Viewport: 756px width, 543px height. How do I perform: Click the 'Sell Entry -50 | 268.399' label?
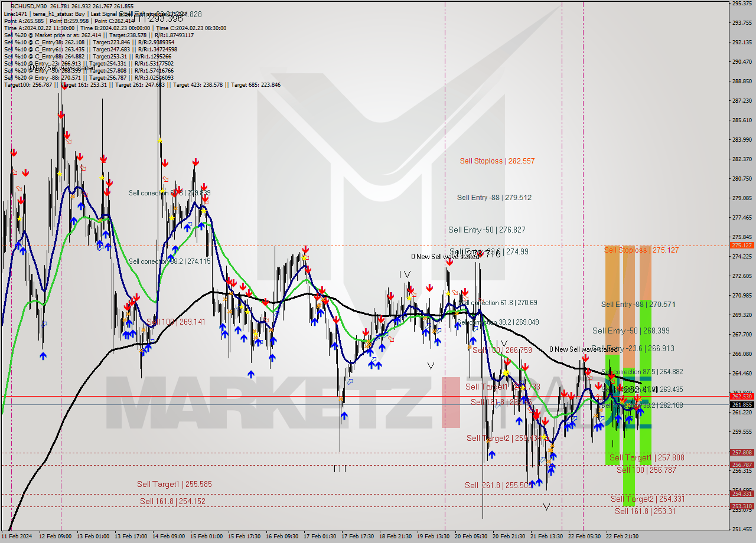pyautogui.click(x=631, y=331)
